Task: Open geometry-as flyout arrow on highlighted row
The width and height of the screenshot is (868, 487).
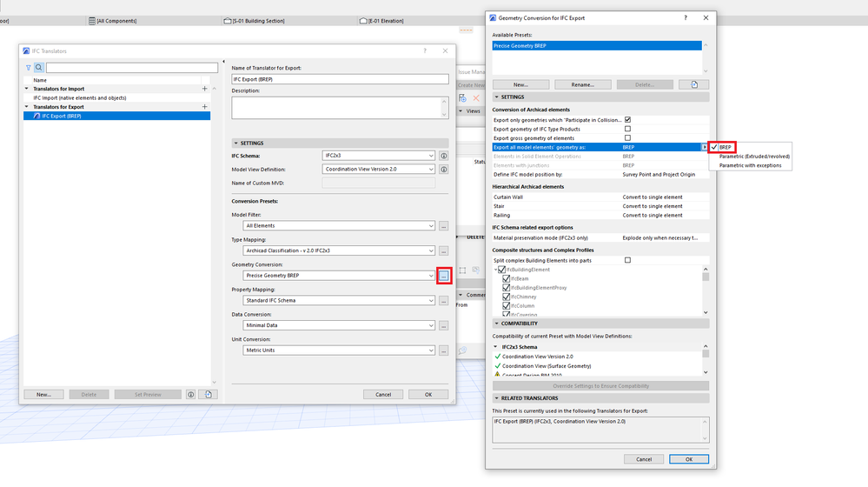Action: (705, 147)
